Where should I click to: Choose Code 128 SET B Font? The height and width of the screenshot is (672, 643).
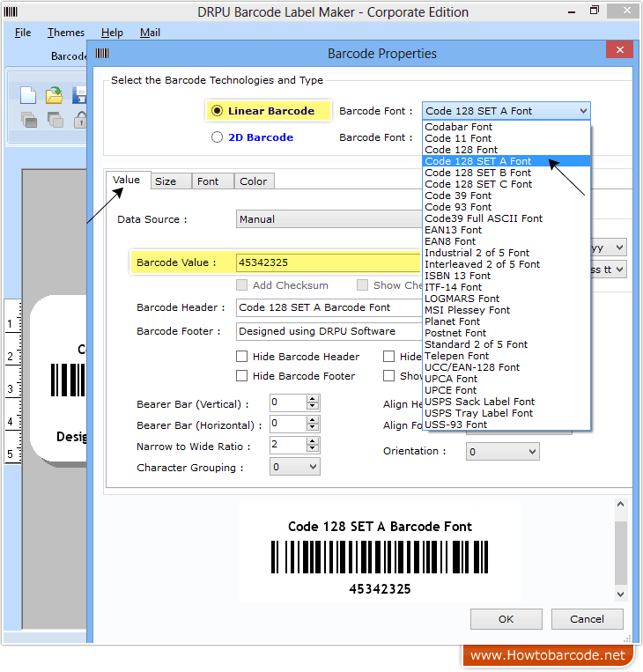[x=506, y=173]
